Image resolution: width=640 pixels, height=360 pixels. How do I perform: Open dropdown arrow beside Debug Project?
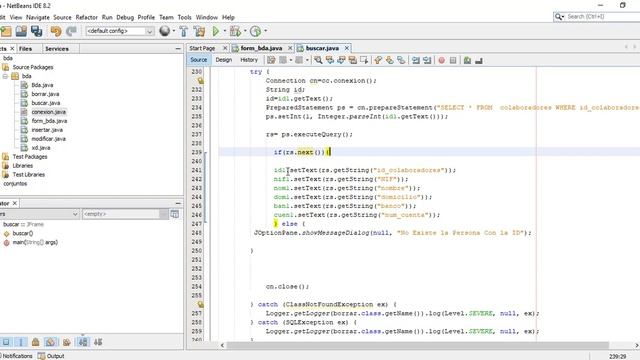point(245,31)
